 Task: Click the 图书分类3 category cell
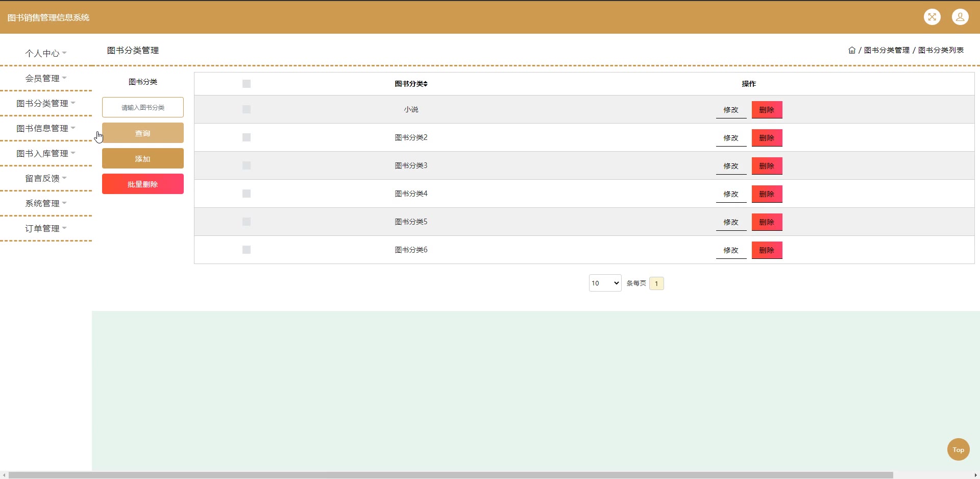(x=411, y=165)
